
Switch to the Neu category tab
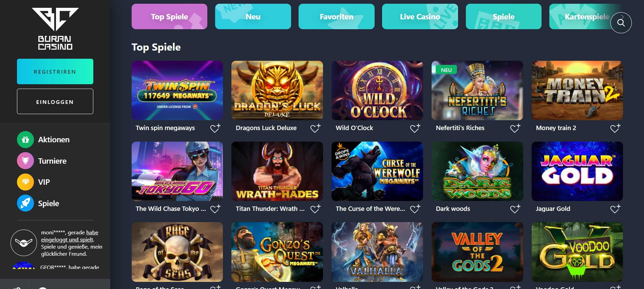point(253,16)
